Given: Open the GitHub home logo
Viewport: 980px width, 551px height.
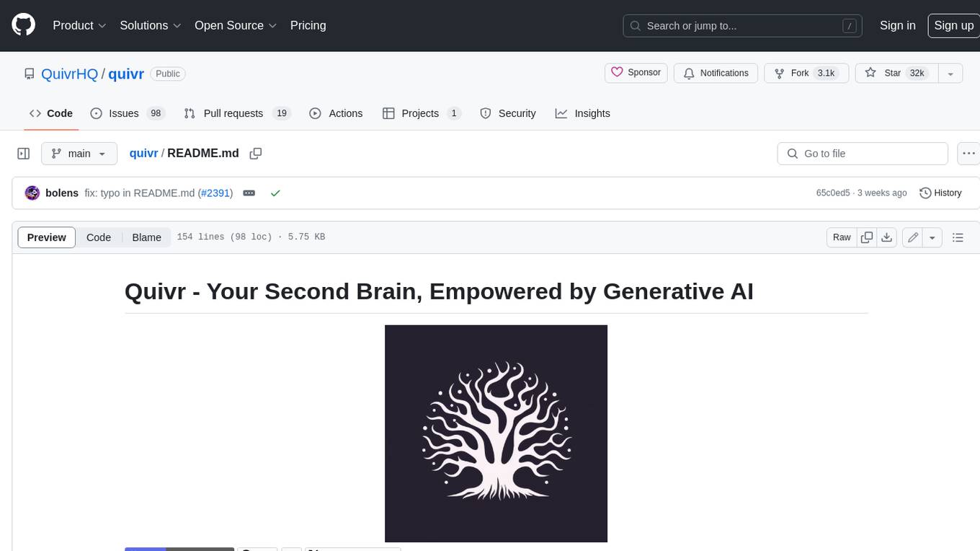Looking at the screenshot, I should [23, 25].
